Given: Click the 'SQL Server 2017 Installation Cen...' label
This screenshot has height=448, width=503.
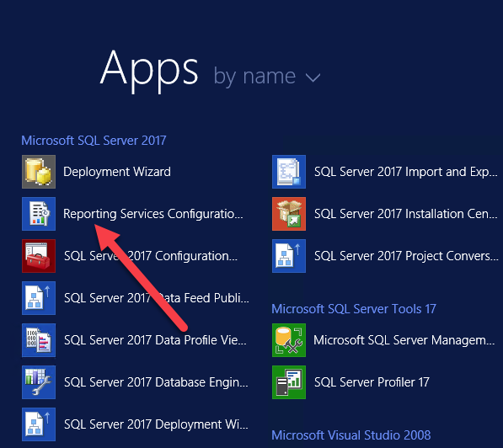Looking at the screenshot, I should click(x=406, y=214).
